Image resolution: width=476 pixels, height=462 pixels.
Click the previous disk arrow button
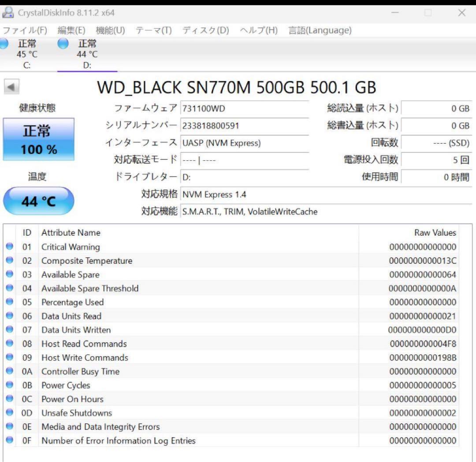pos(11,87)
